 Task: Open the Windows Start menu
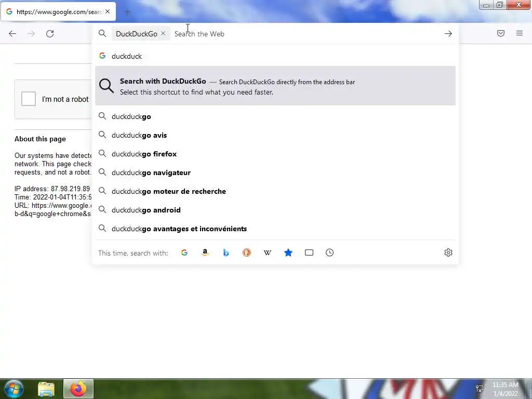click(x=14, y=389)
